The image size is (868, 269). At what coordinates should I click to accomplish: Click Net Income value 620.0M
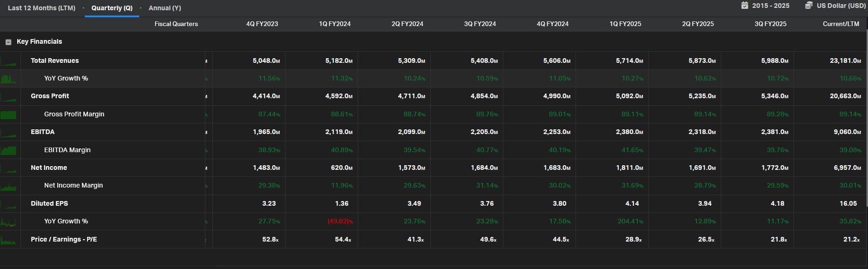341,168
